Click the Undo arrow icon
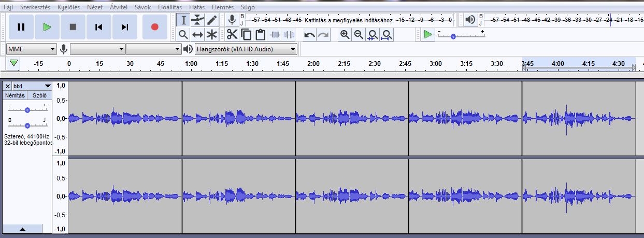The image size is (644, 238). tap(309, 35)
